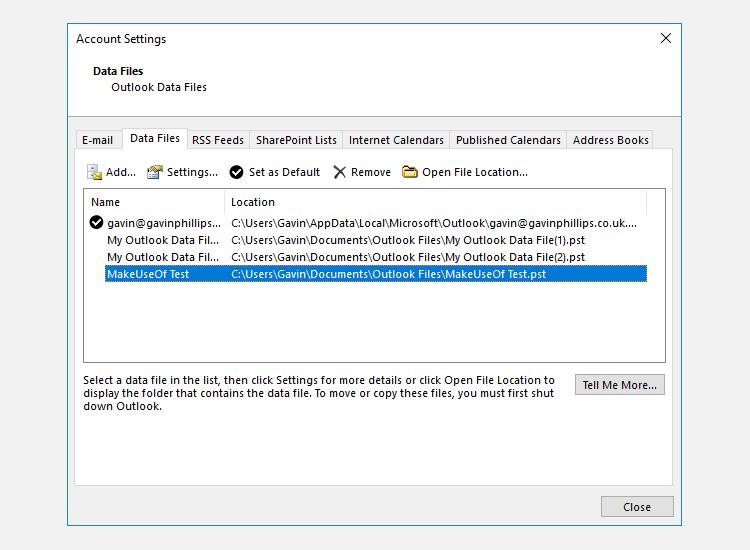This screenshot has width=750, height=550.
Task: Click the Set as Default checkmark icon
Action: [236, 172]
